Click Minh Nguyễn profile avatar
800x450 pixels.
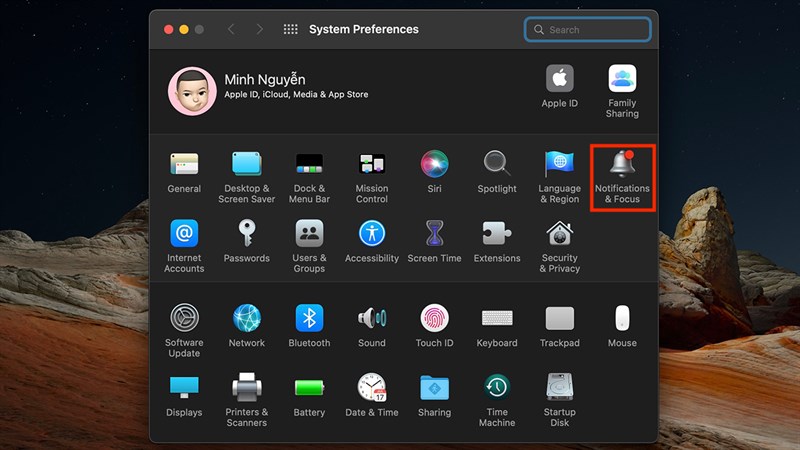(192, 91)
